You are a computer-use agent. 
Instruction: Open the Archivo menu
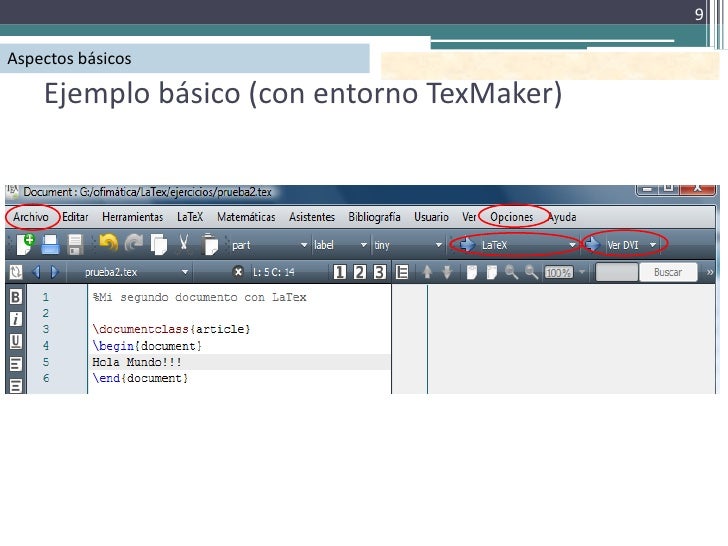31,217
